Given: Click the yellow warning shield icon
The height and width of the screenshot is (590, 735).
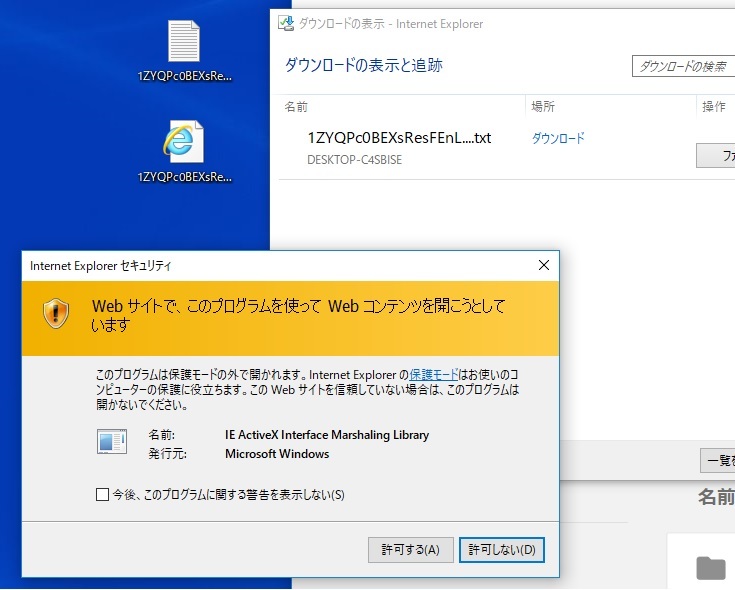Looking at the screenshot, I should click(55, 313).
